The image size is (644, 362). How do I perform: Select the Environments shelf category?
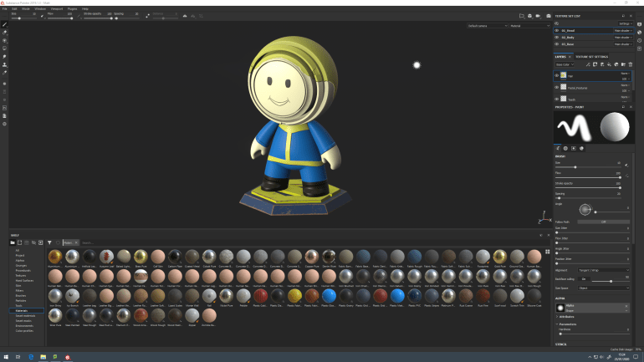click(x=24, y=326)
